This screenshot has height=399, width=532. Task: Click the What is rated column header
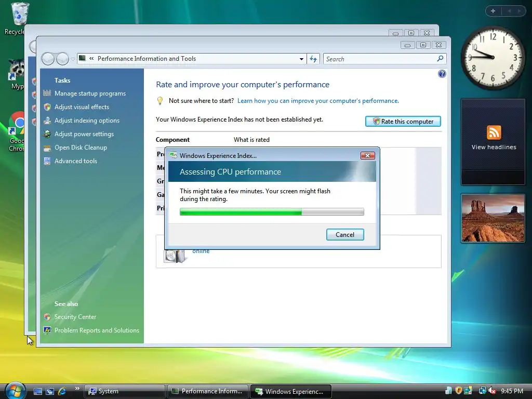[x=251, y=140]
